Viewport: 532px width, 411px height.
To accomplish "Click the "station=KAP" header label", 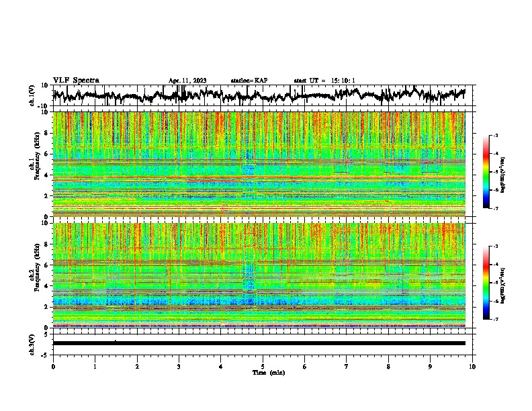I will click(249, 81).
